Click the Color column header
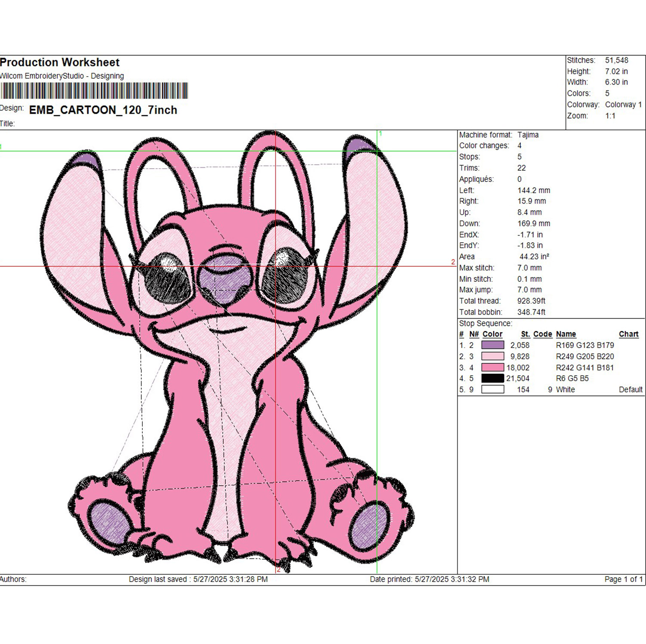The width and height of the screenshot is (646, 644). point(492,334)
